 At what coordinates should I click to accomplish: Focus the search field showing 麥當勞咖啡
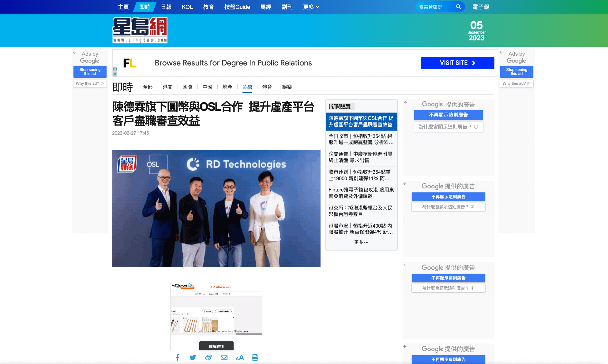coord(435,7)
